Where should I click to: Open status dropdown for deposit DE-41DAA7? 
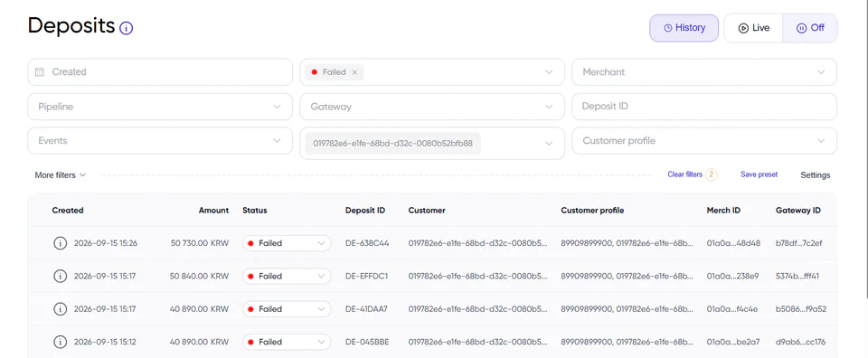(x=287, y=309)
